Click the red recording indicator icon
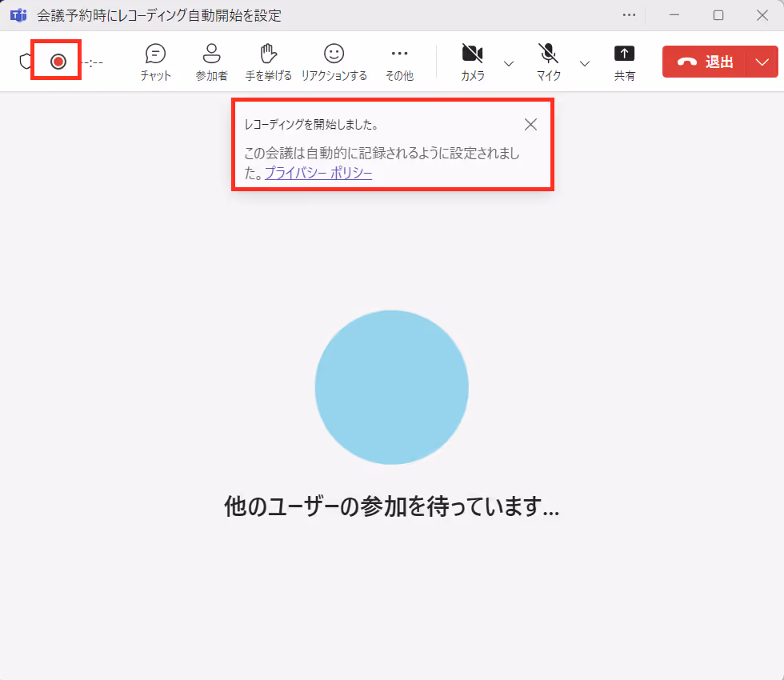 (x=58, y=62)
